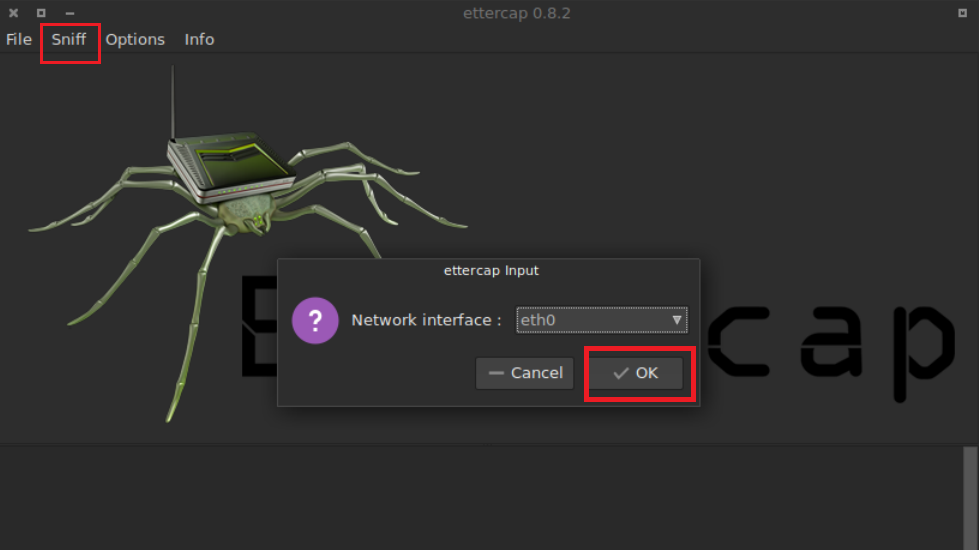Confirm interface with the OK button
979x550 pixels.
click(x=636, y=373)
